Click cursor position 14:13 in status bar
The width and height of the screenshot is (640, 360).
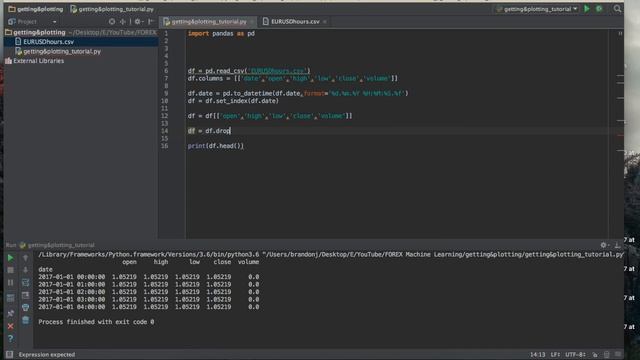(538, 354)
